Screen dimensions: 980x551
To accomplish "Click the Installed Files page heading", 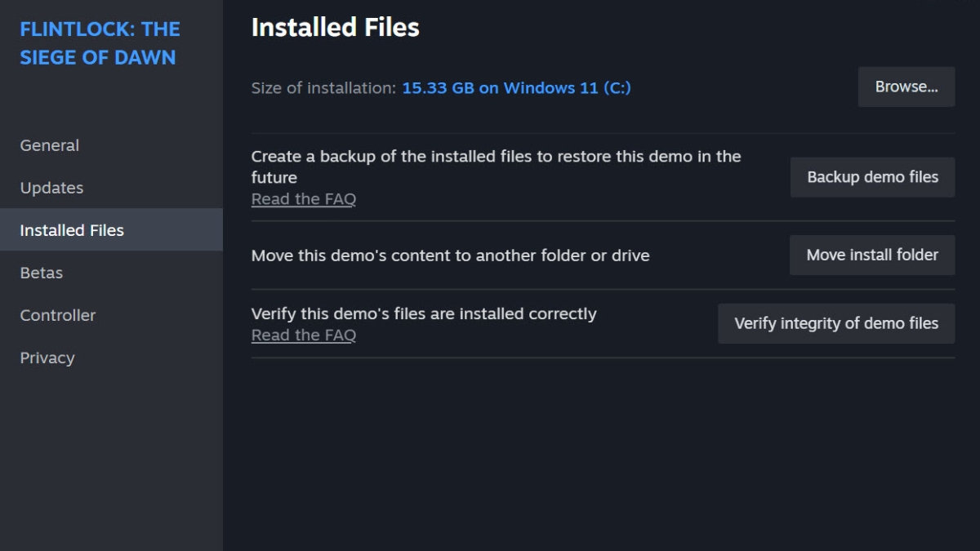I will click(335, 27).
